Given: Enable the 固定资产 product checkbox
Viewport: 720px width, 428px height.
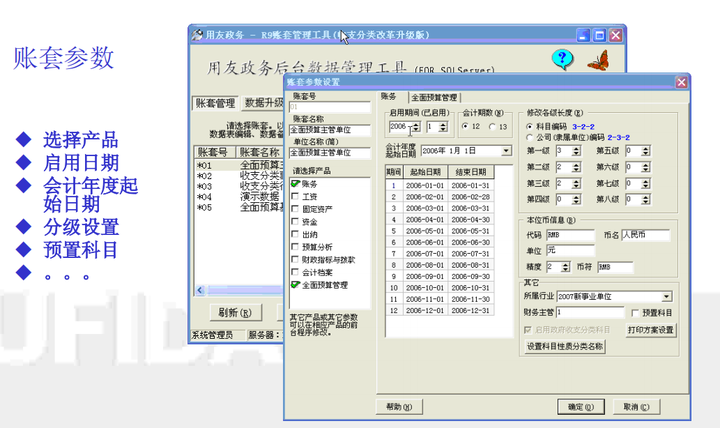Looking at the screenshot, I should 295,208.
